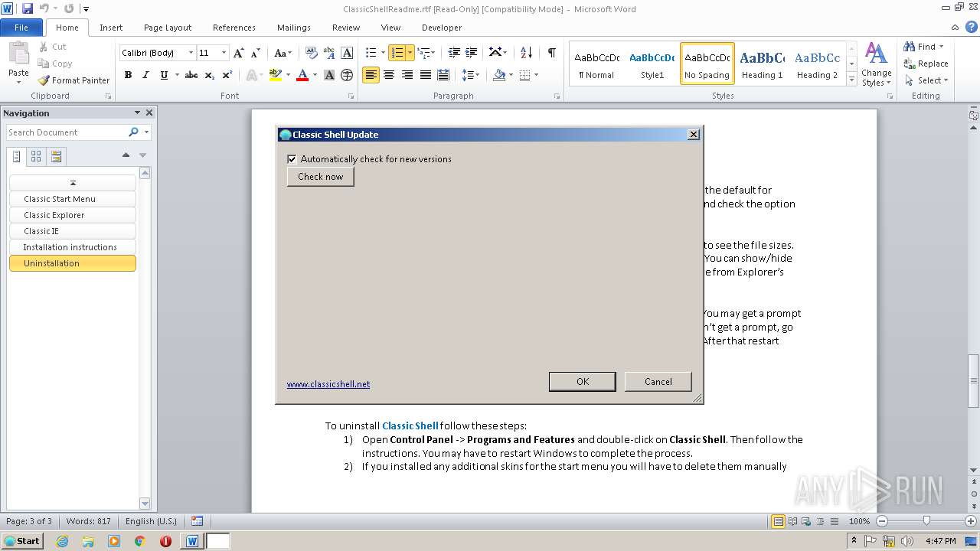Screen dimensions: 980x551
Task: Toggle Print Layout view in status bar
Action: point(779,521)
